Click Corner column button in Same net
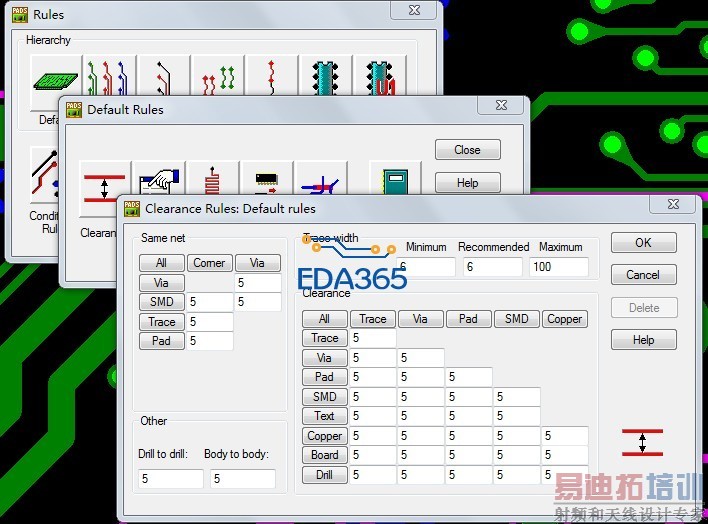Image resolution: width=708 pixels, height=524 pixels. [x=210, y=263]
